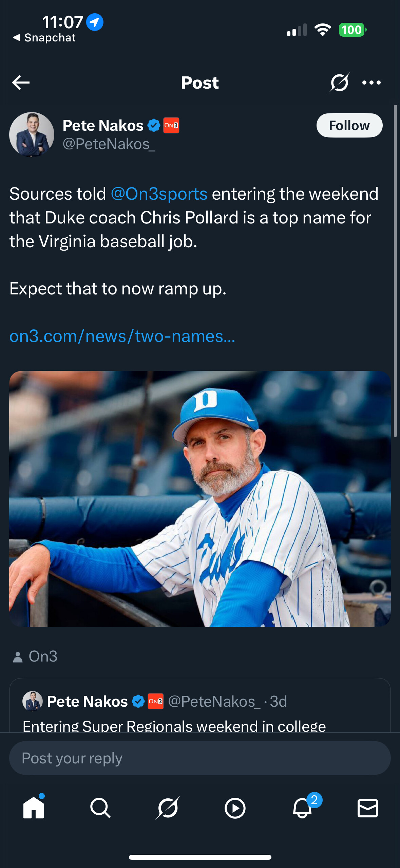Tap the Post your reply field
The height and width of the screenshot is (868, 400).
(200, 758)
